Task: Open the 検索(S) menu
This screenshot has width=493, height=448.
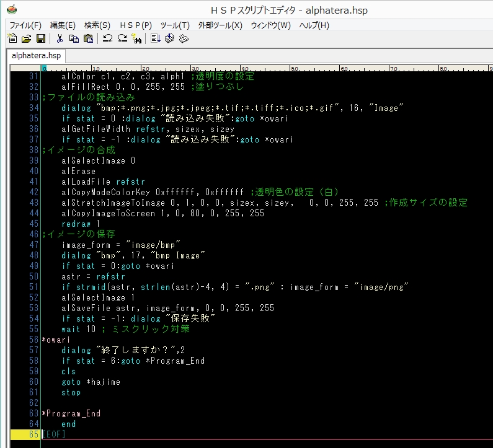Action: 97,25
